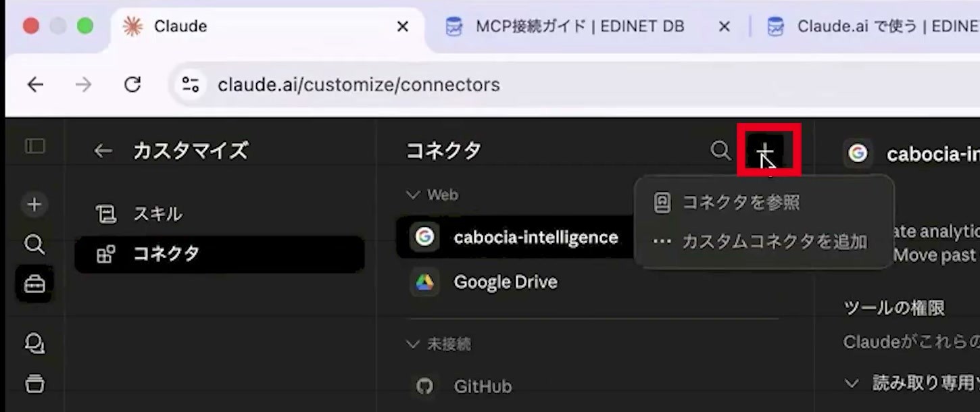This screenshot has height=412, width=980.
Task: Select コネクタ in the customize menu
Action: tap(220, 254)
